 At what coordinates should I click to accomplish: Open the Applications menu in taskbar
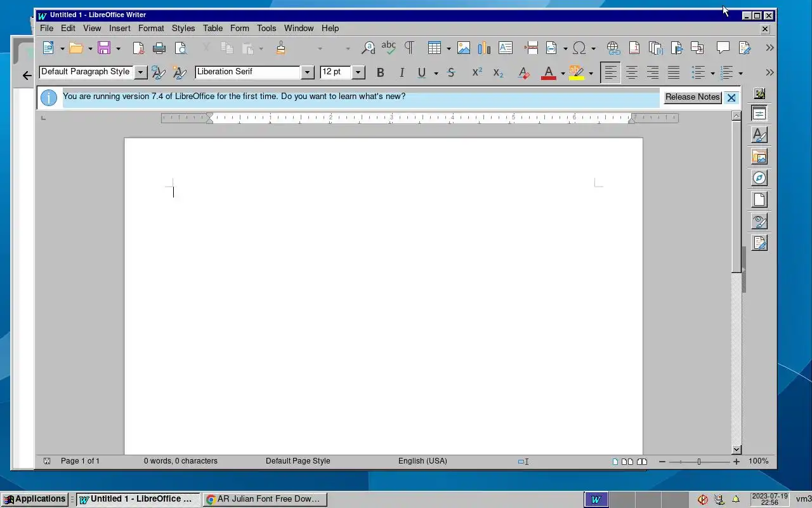pyautogui.click(x=35, y=499)
